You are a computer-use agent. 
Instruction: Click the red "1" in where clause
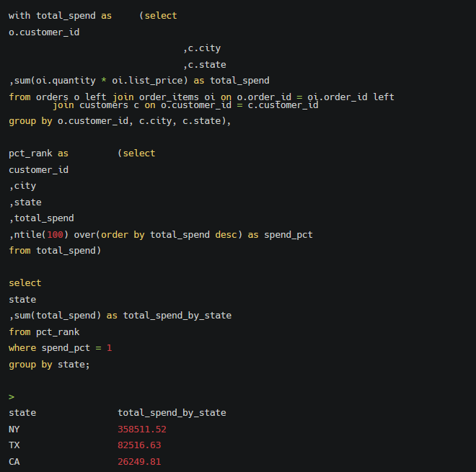pyautogui.click(x=109, y=348)
